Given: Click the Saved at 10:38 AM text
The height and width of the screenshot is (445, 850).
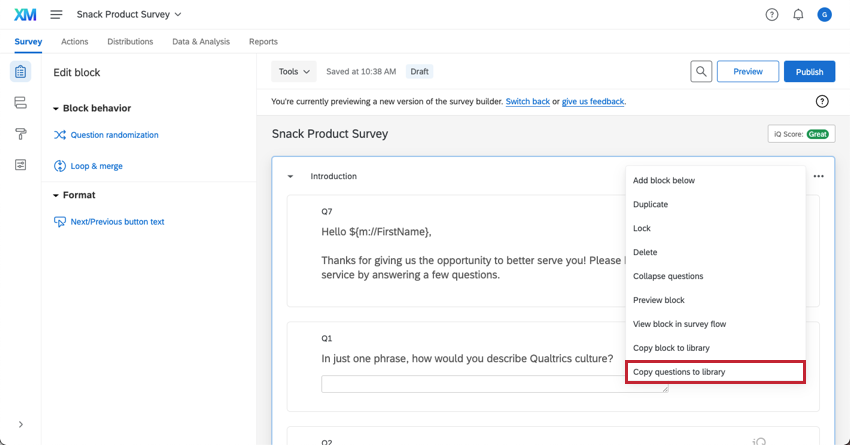Looking at the screenshot, I should click(361, 72).
